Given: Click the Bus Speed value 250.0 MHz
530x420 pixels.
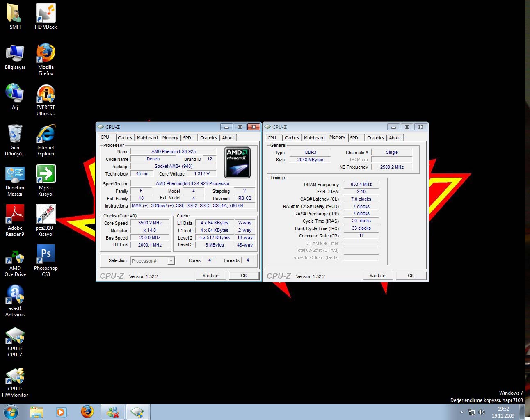Looking at the screenshot, I should coord(150,238).
